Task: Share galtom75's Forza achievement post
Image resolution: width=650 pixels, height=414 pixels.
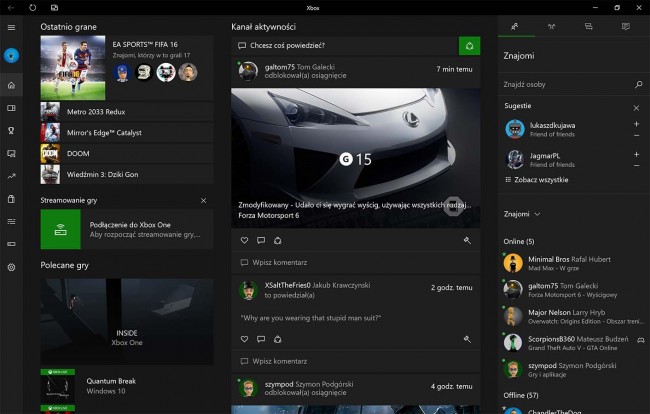Action: click(x=278, y=240)
